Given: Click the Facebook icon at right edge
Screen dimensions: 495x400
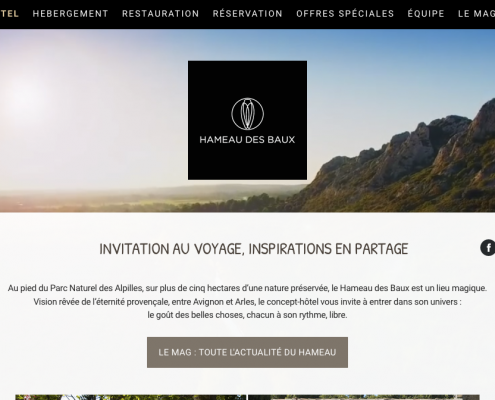Looking at the screenshot, I should point(488,248).
